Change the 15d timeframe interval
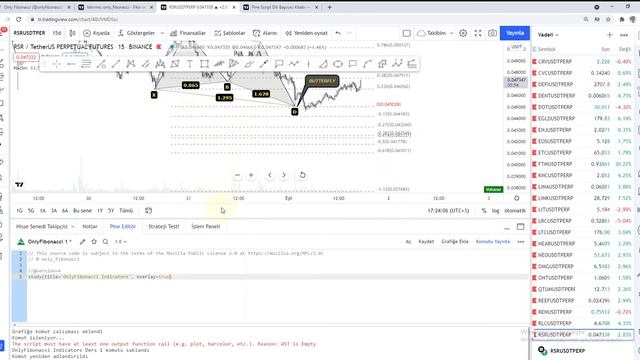Image resolution: width=640 pixels, height=360 pixels. click(57, 33)
